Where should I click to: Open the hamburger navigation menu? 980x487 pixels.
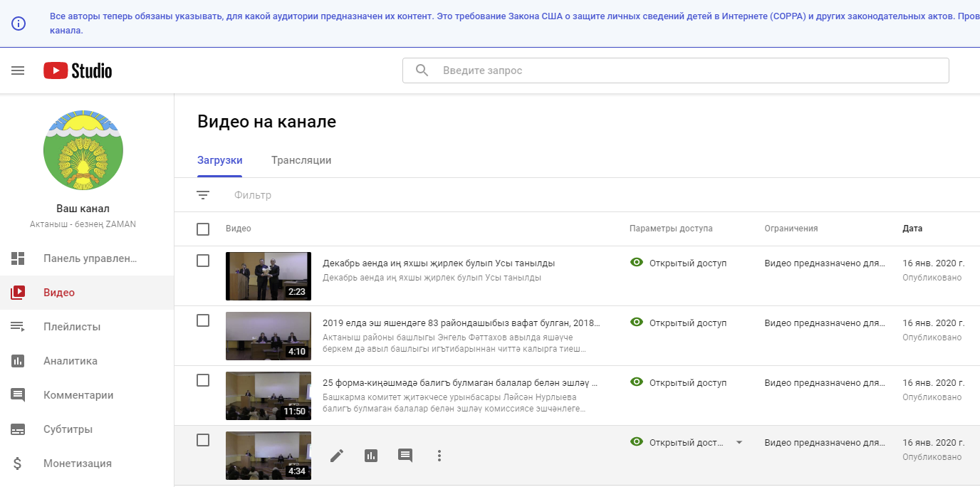tap(18, 70)
